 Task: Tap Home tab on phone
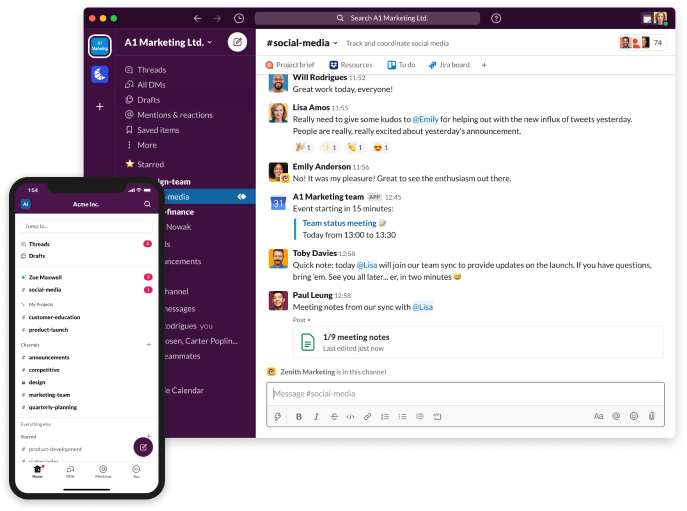click(38, 472)
